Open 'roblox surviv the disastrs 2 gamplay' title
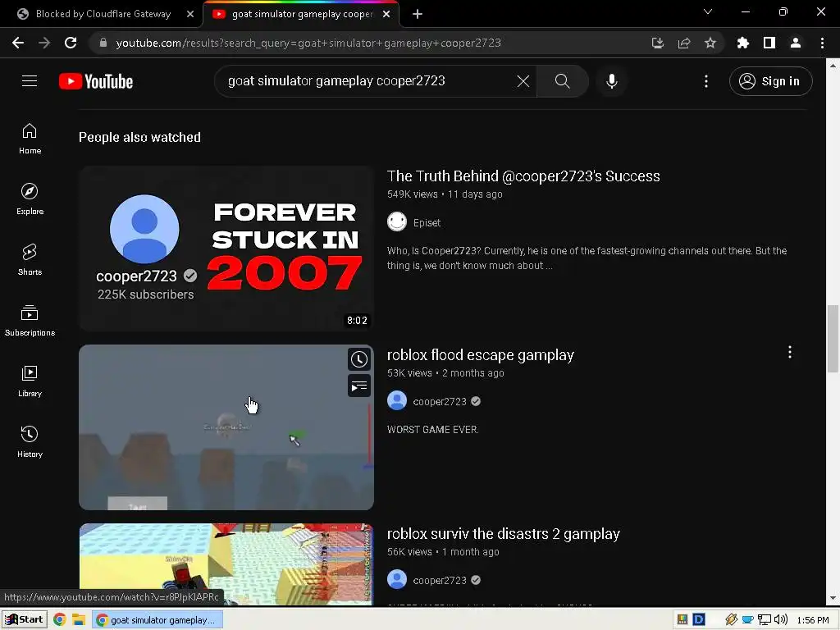This screenshot has width=840, height=630. 503,534
